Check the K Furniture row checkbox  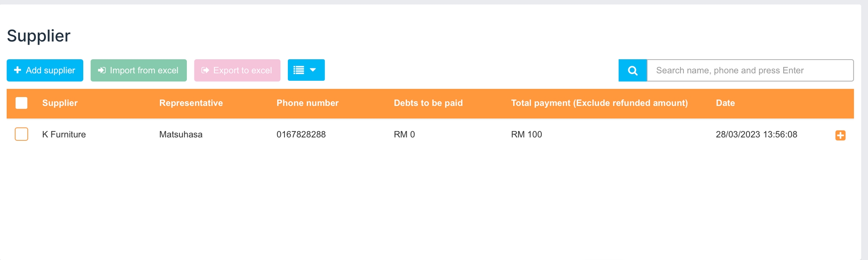pos(21,134)
